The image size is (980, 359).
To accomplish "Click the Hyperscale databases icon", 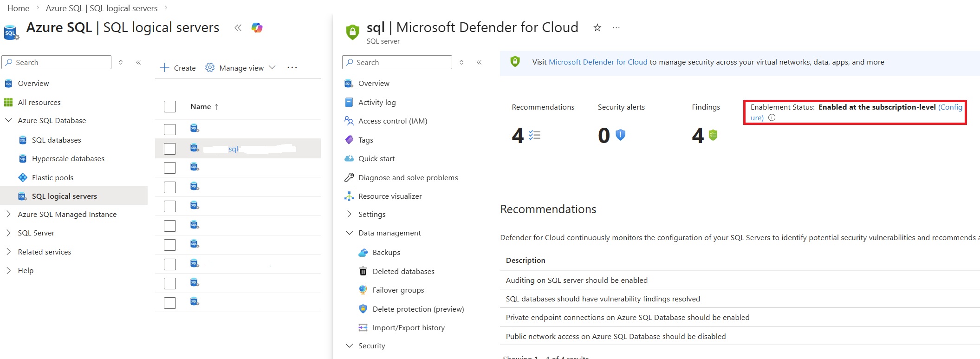I will point(22,159).
